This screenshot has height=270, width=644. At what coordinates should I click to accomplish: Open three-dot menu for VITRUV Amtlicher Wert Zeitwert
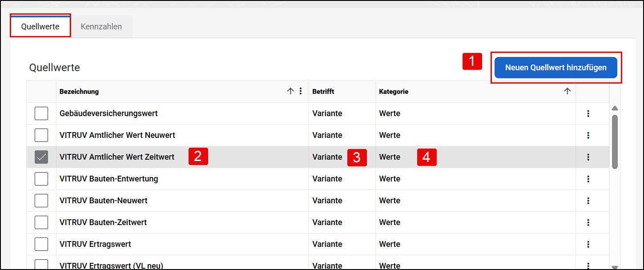(x=588, y=157)
